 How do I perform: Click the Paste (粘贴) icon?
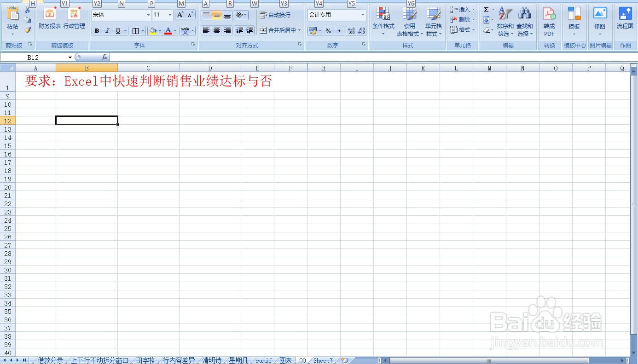(x=12, y=14)
